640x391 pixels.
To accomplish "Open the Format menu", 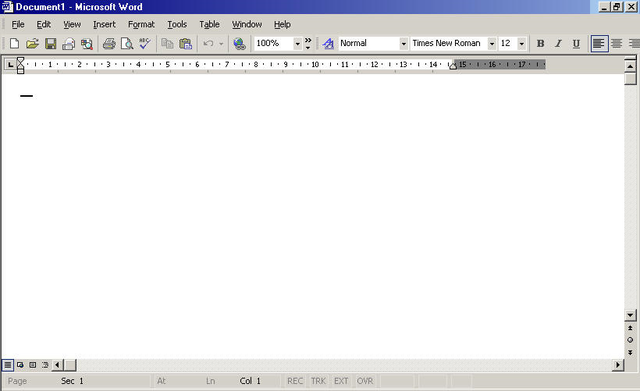I will [x=141, y=24].
